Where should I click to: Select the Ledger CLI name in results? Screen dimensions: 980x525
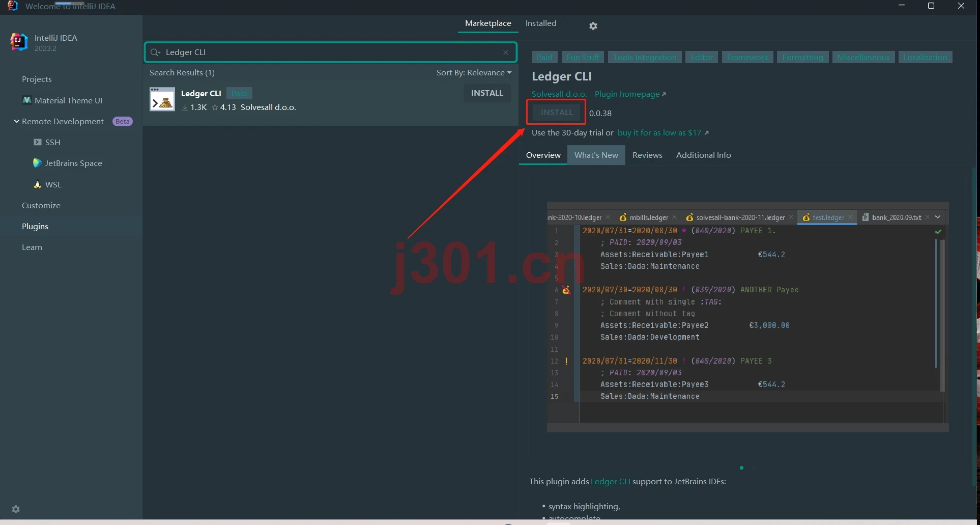[x=201, y=94]
